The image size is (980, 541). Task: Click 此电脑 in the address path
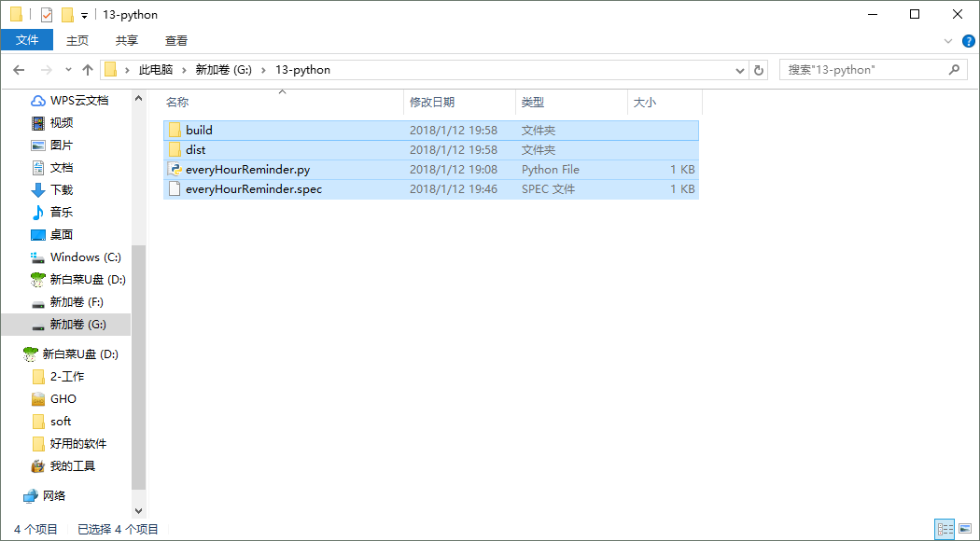156,70
